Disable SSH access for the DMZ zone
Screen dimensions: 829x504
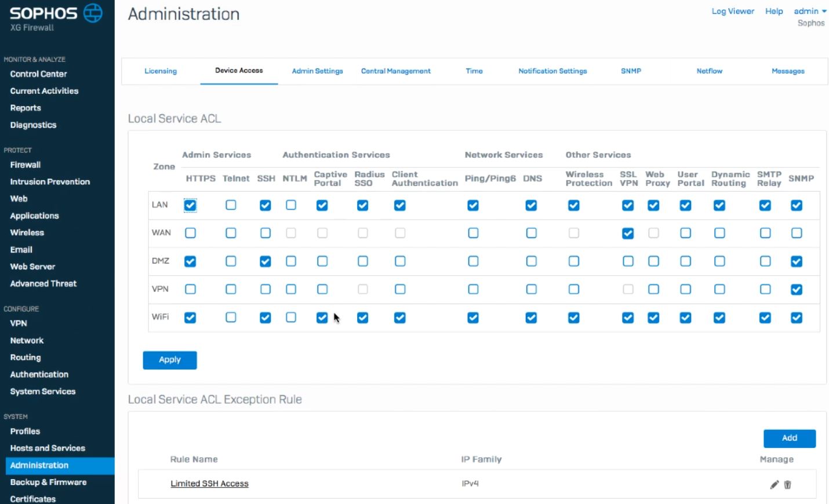tap(265, 261)
